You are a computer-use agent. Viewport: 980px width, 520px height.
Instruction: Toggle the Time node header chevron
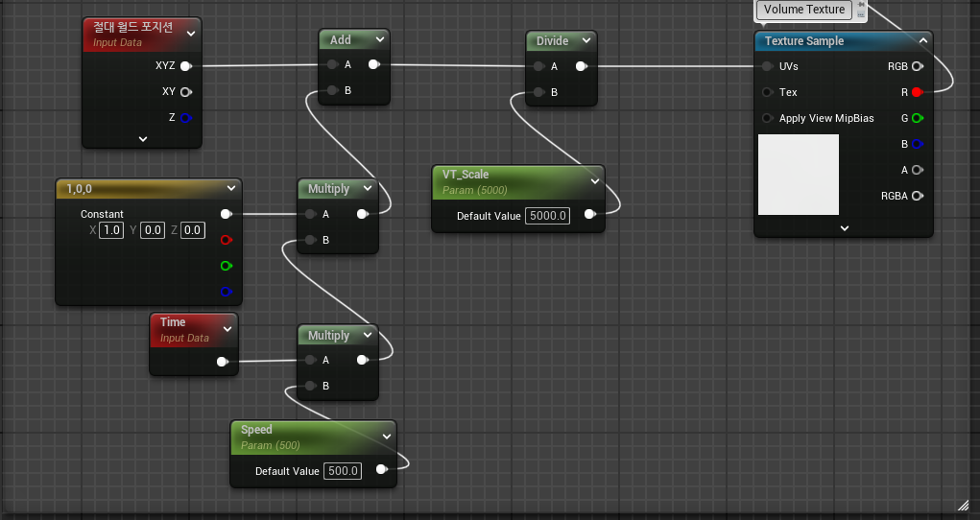click(227, 329)
